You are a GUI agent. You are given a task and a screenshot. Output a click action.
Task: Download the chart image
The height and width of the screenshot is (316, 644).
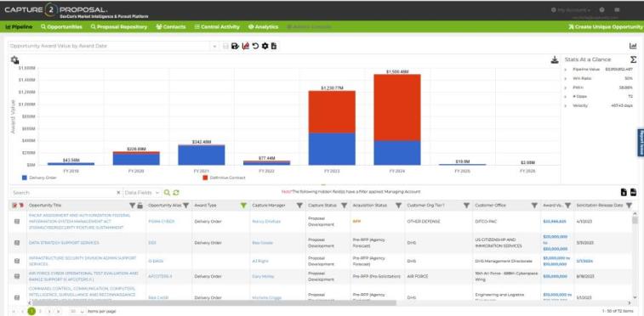point(555,60)
